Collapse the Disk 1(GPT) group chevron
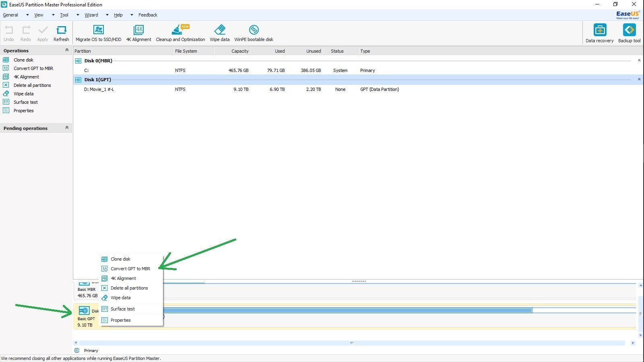 (639, 80)
